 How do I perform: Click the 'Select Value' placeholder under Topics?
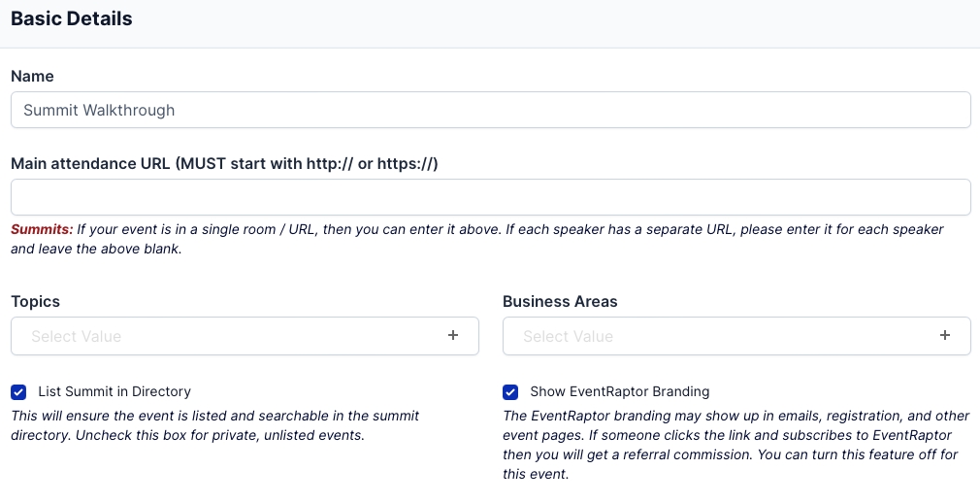(x=76, y=336)
